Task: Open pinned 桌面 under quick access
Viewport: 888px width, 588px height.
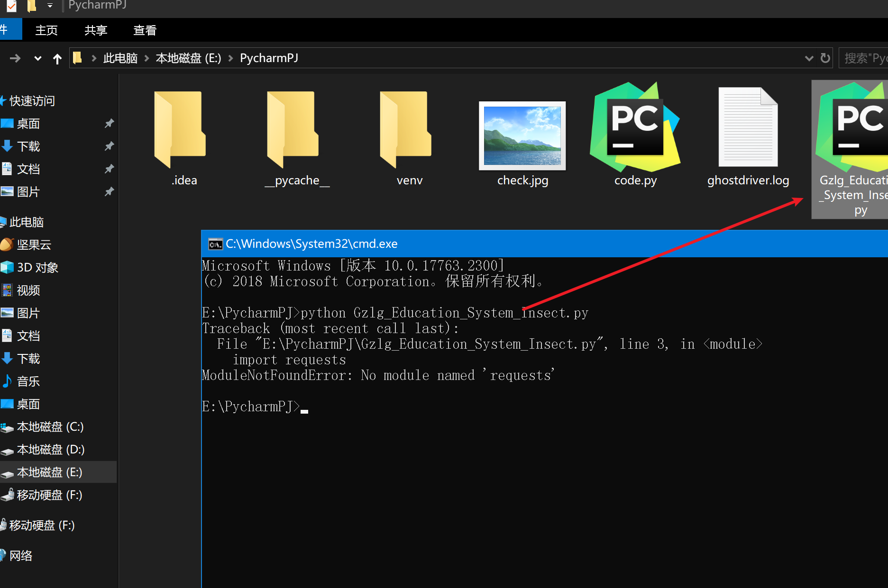Action: tap(28, 124)
